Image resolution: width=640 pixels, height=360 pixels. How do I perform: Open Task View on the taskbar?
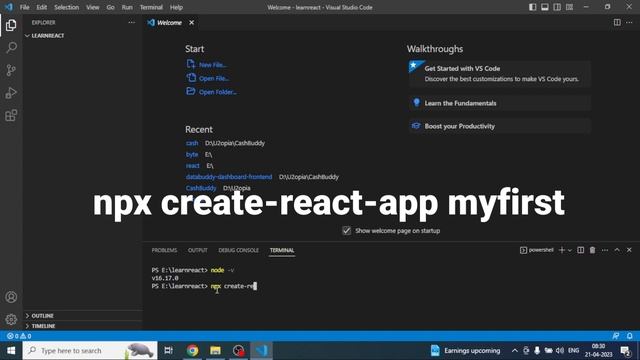(x=169, y=350)
